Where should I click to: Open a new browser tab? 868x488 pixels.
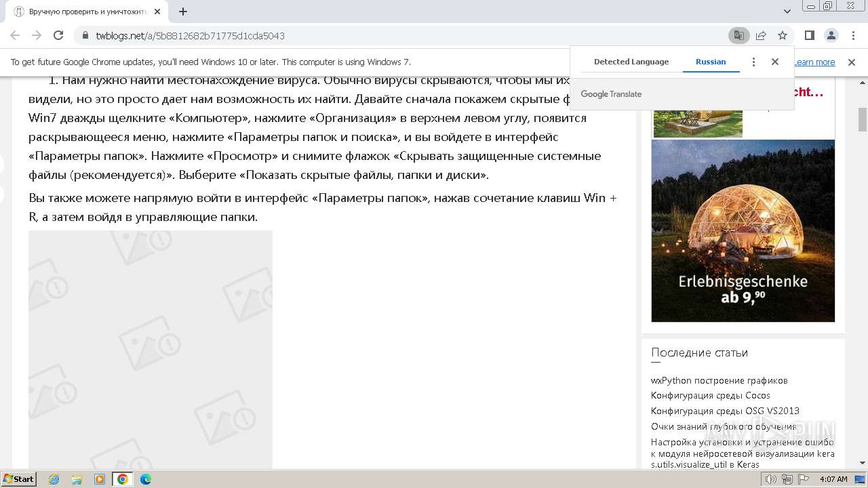(x=183, y=12)
